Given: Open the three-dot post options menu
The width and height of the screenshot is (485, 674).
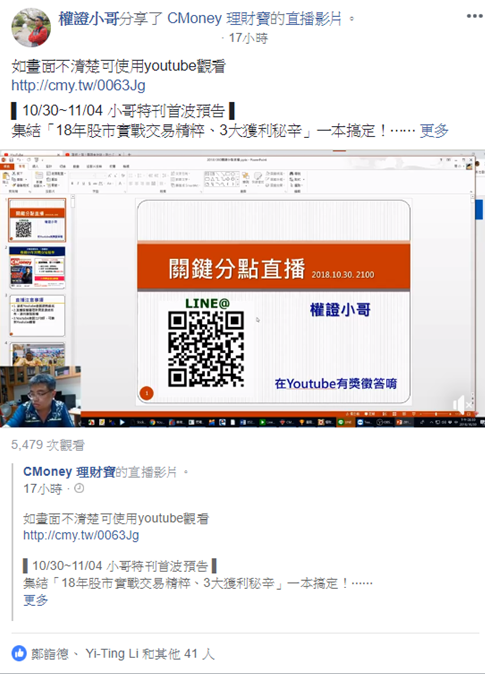Looking at the screenshot, I should tap(474, 16).
